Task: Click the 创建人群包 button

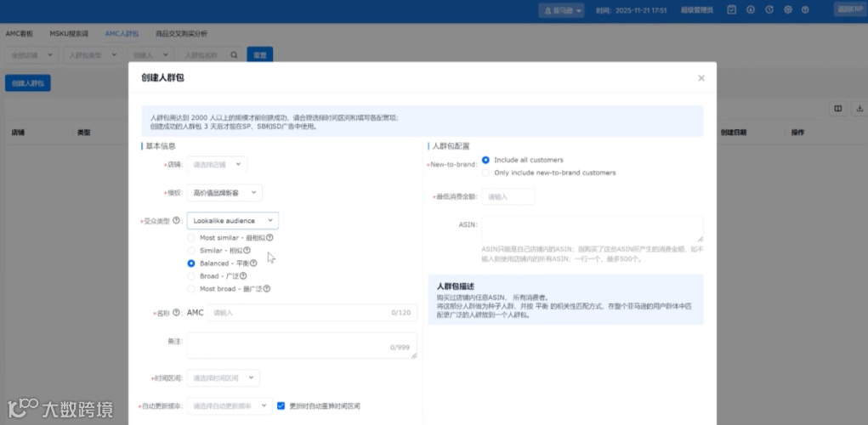Action: coord(28,83)
